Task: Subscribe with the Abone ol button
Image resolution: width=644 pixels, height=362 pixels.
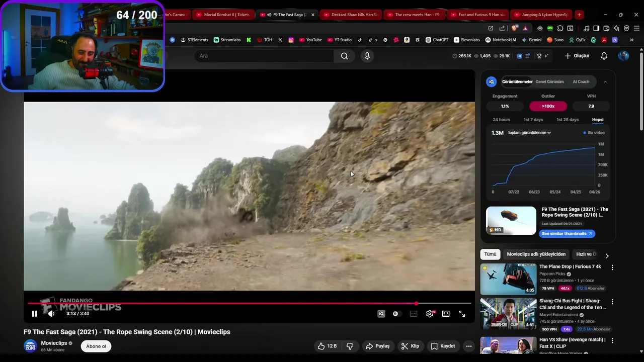Action: (96, 346)
